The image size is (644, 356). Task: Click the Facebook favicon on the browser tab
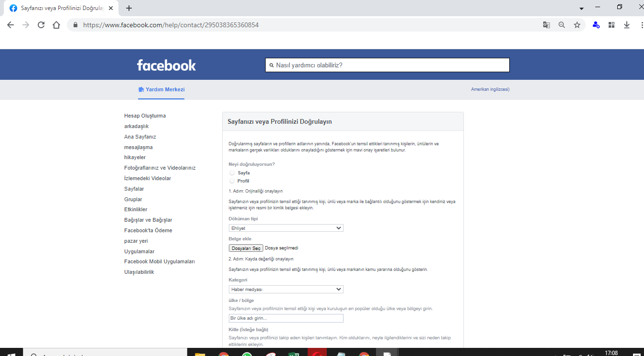coord(13,8)
